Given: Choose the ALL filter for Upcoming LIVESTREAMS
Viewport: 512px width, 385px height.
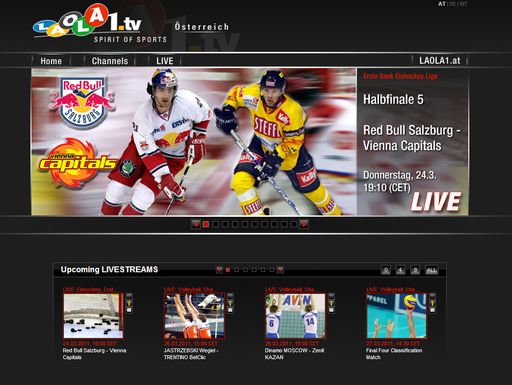Looking at the screenshot, I should (432, 270).
